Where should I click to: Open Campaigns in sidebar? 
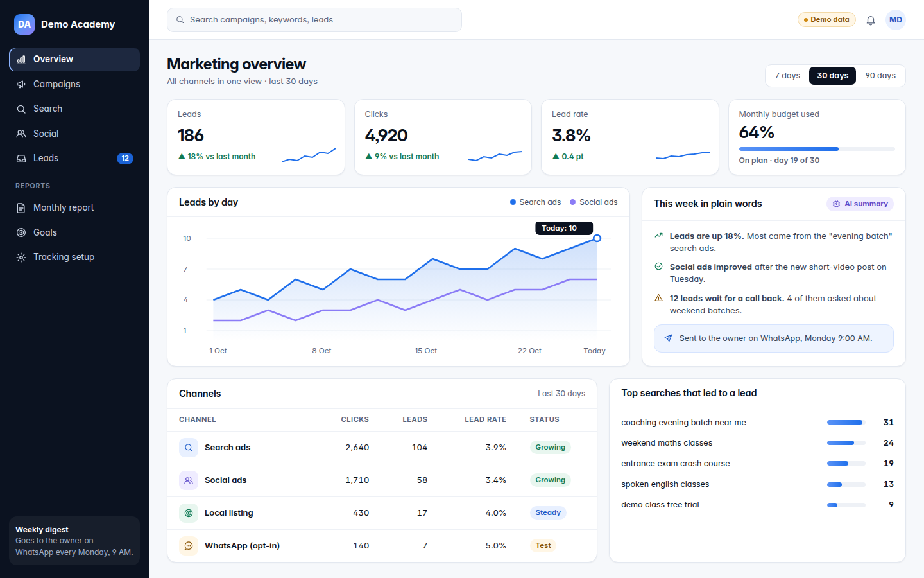click(74, 84)
